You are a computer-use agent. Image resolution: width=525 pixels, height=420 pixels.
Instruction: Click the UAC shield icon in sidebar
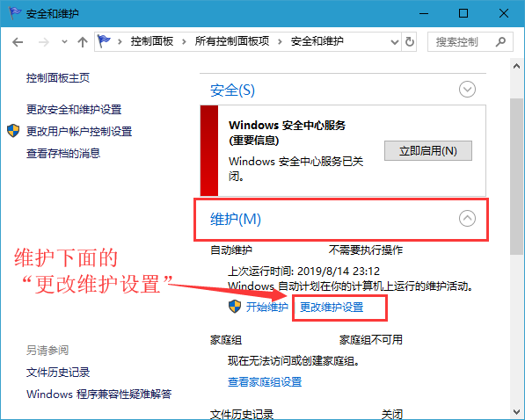(x=13, y=131)
